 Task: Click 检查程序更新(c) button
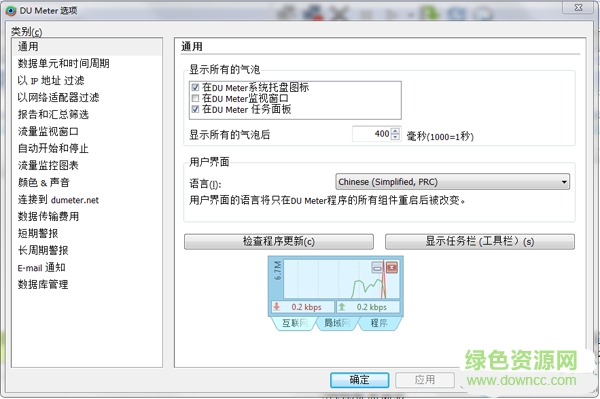279,242
